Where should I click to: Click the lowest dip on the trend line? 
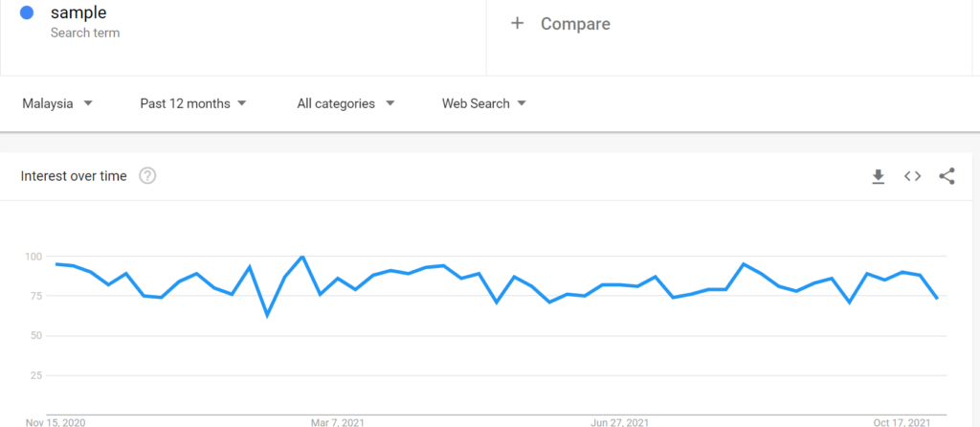tap(267, 315)
